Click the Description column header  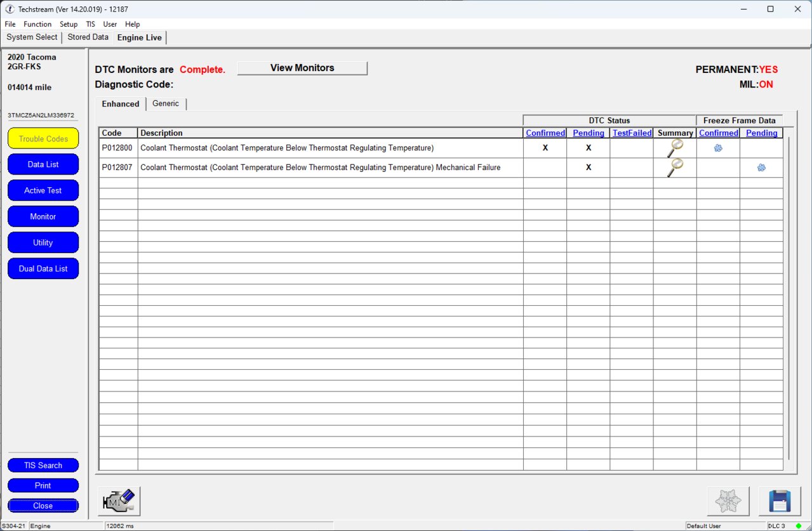pos(330,133)
